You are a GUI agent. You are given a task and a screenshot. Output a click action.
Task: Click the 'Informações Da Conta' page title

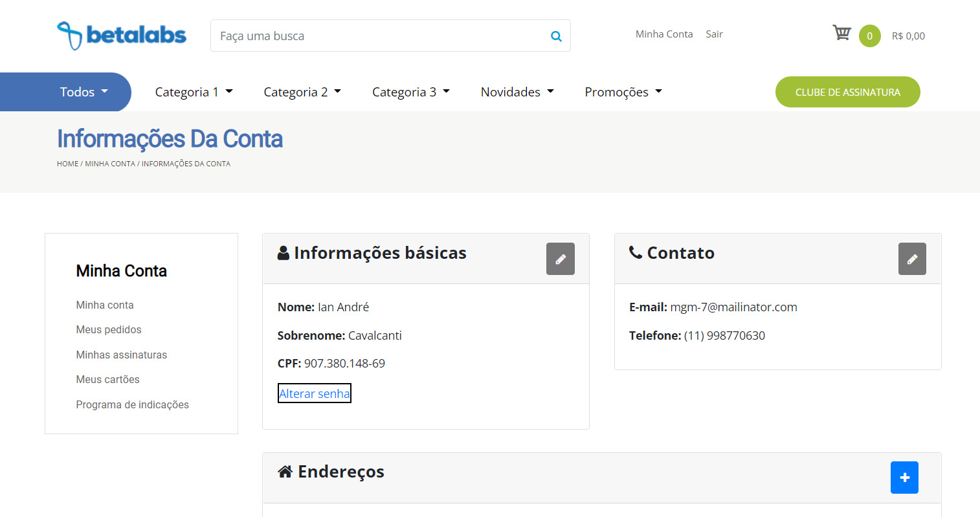tap(170, 139)
